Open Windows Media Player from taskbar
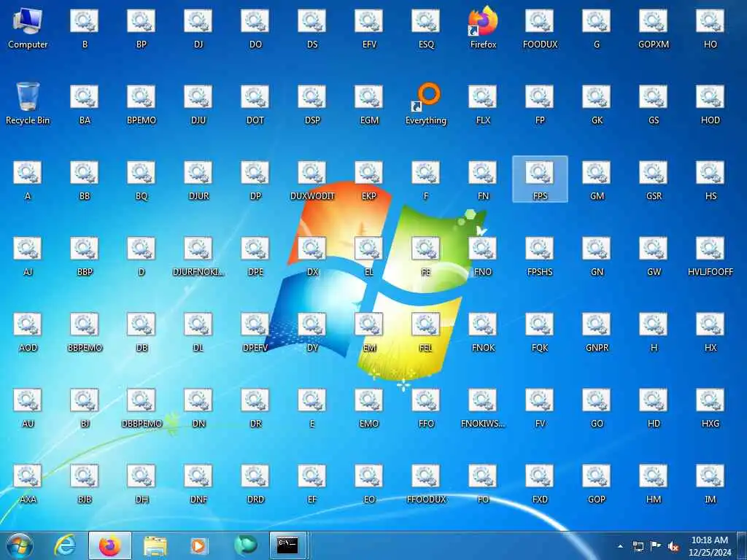This screenshot has width=747, height=560. (198, 545)
